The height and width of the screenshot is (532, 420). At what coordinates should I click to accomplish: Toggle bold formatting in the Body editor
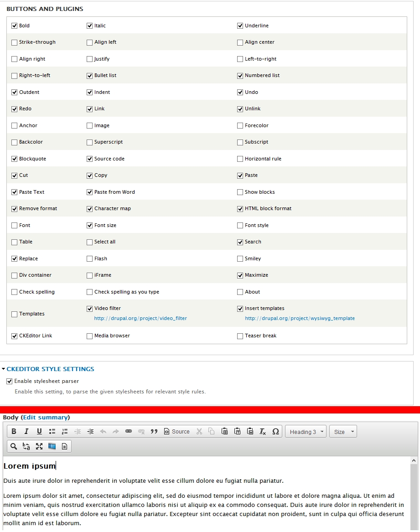click(x=14, y=431)
